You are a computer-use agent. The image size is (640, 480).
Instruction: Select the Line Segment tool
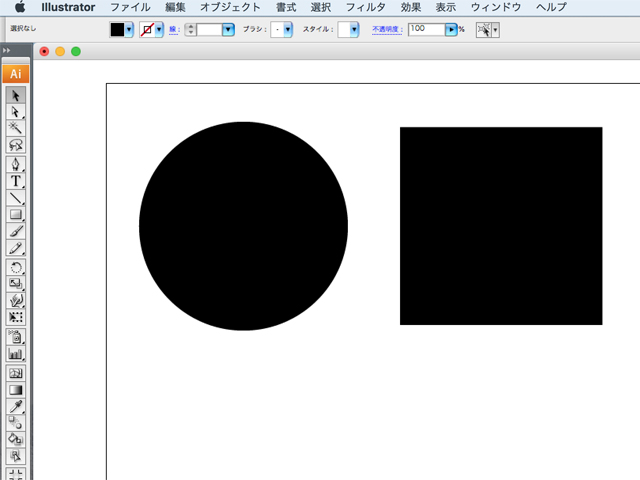(x=16, y=198)
